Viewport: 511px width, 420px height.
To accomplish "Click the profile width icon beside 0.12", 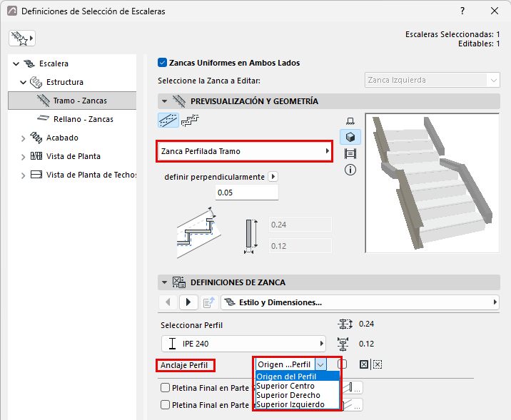I will point(343,344).
